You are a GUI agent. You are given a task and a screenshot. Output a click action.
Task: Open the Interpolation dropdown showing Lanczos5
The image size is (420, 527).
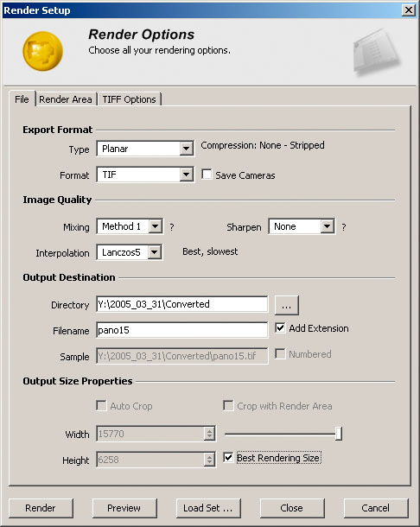click(x=130, y=252)
